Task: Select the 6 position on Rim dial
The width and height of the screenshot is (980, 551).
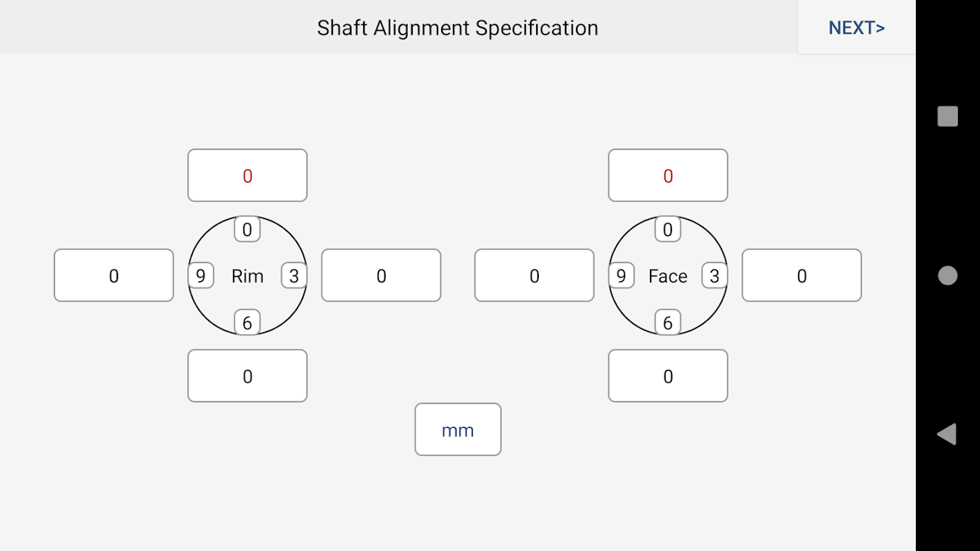Action: click(x=247, y=322)
